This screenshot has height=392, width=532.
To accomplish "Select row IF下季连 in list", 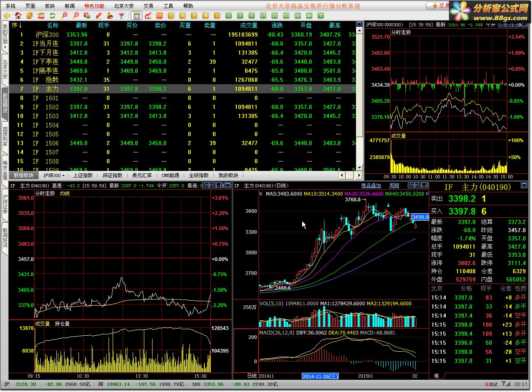I will tap(183, 62).
